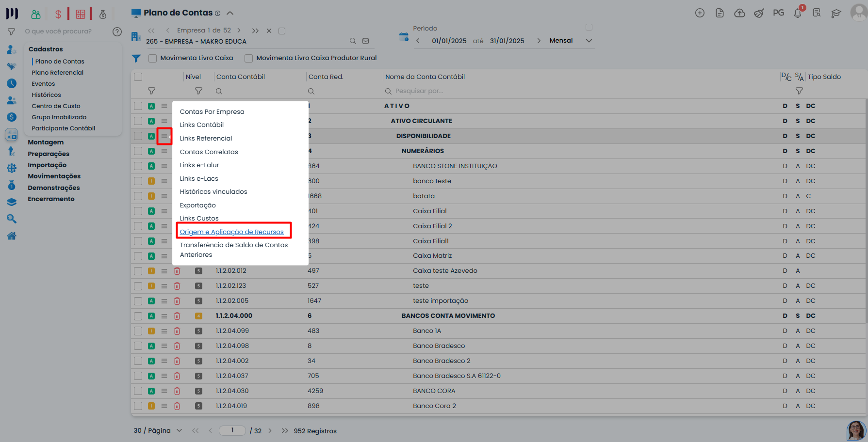The height and width of the screenshot is (442, 868).
Task: Check Movimenta Livro Caixa Produtor Rural
Action: coord(248,58)
